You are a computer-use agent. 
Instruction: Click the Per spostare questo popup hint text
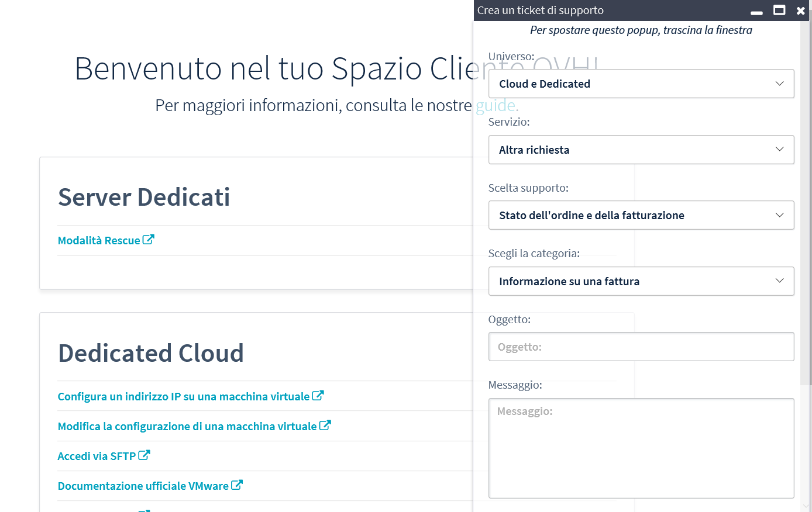pyautogui.click(x=641, y=30)
